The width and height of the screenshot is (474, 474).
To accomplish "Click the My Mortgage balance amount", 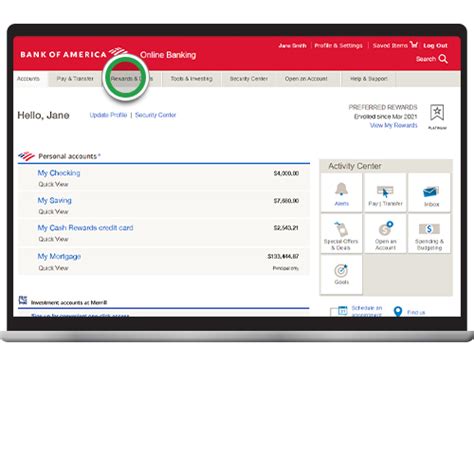I will point(283,256).
